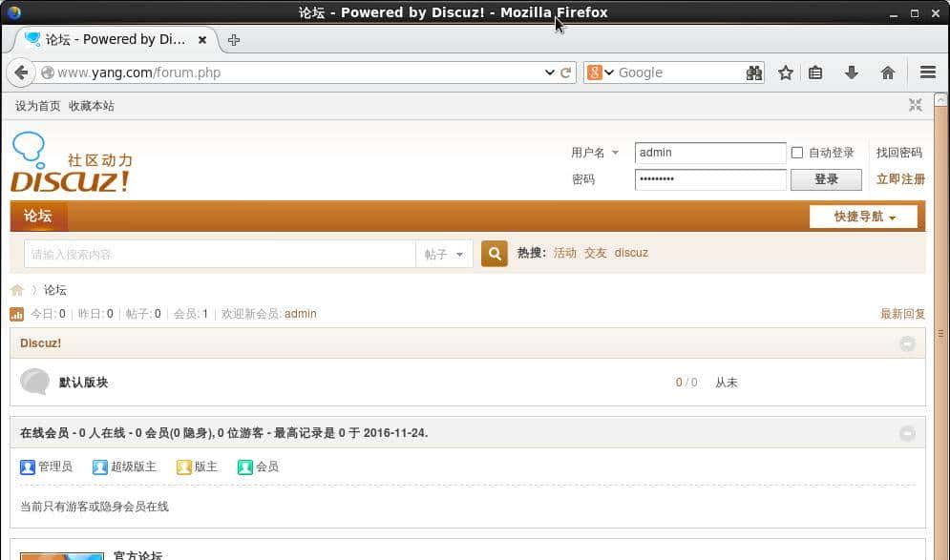Click the 请输入搜索内容 search field

pos(220,254)
